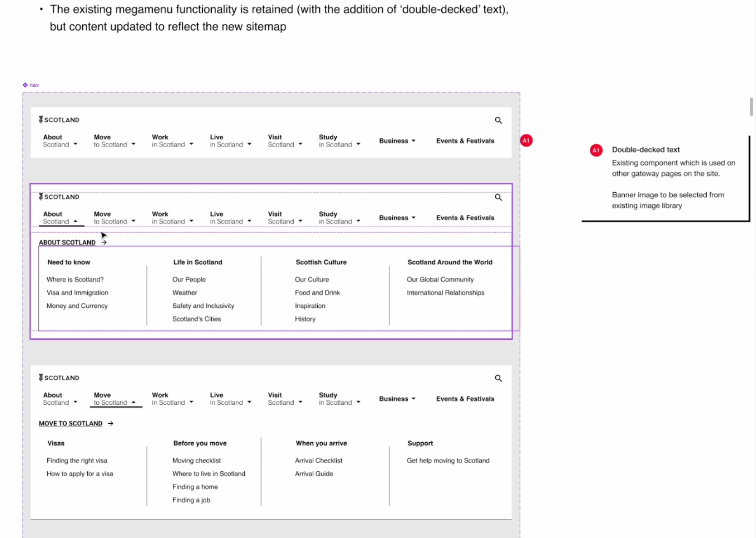Click the search icon in the Move to Scotland mockup
This screenshot has height=538, width=756.
(x=498, y=378)
